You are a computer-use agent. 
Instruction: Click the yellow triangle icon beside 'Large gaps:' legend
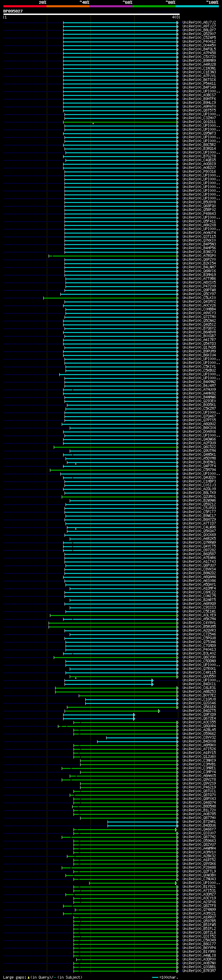[28, 977]
